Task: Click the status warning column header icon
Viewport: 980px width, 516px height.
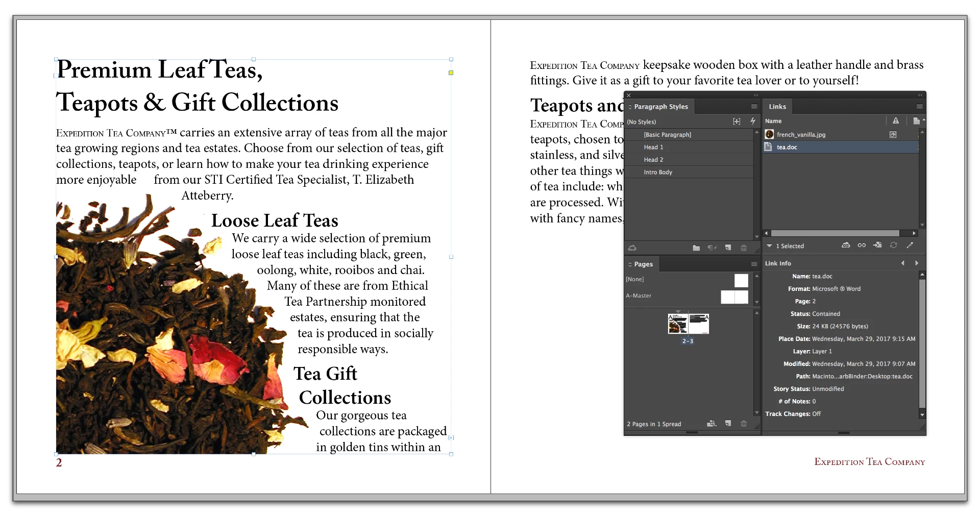Action: (896, 121)
